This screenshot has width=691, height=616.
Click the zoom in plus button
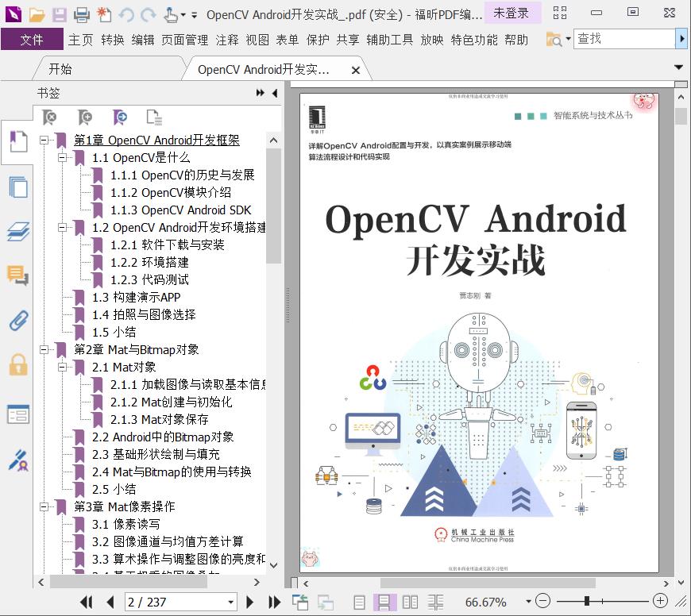(660, 601)
